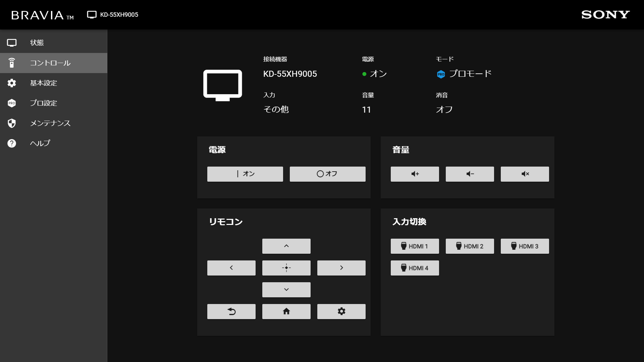
Task: Open TV settings via remote gear button
Action: point(341,311)
